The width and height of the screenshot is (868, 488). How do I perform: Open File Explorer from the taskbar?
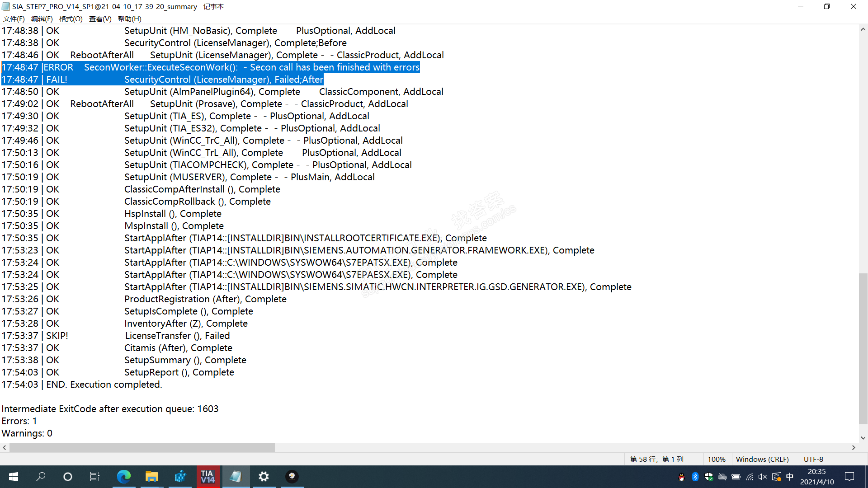point(151,477)
